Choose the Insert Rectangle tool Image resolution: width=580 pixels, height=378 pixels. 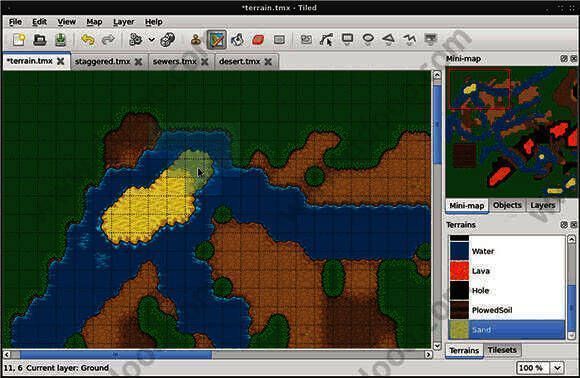point(347,39)
